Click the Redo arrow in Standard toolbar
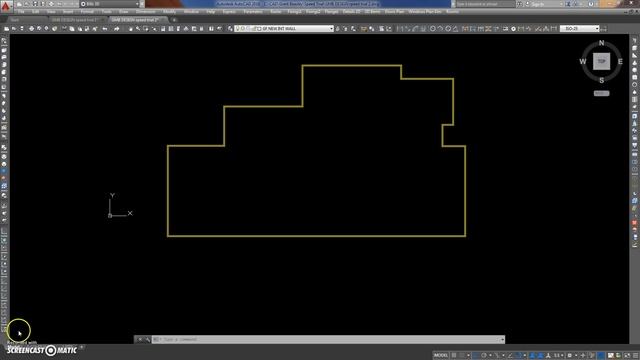 click(x=117, y=29)
